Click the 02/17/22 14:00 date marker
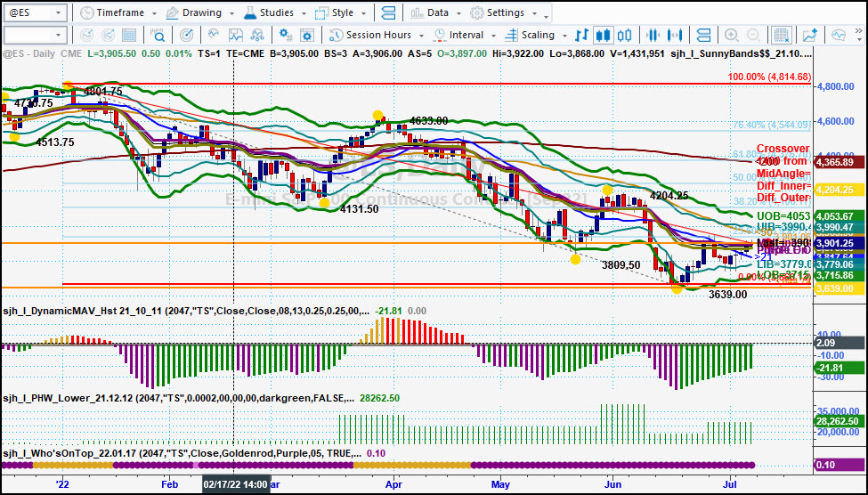 pos(236,484)
